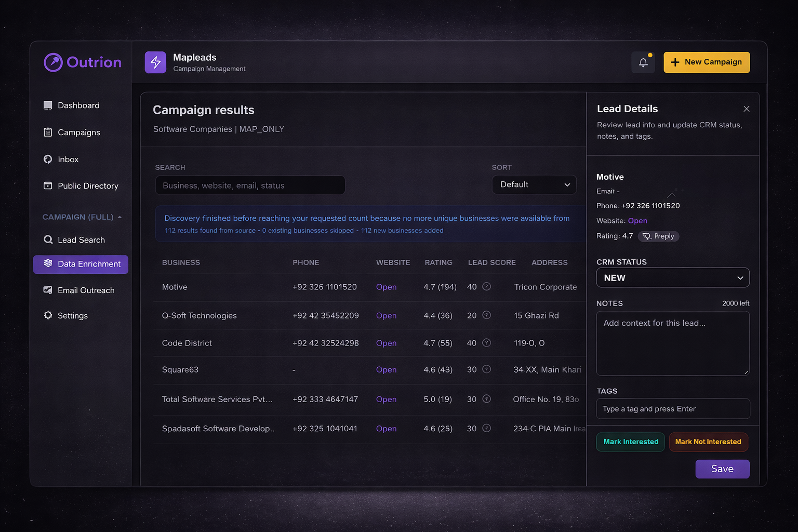The height and width of the screenshot is (532, 798).
Task: Click the business search input field
Action: pyautogui.click(x=250, y=185)
